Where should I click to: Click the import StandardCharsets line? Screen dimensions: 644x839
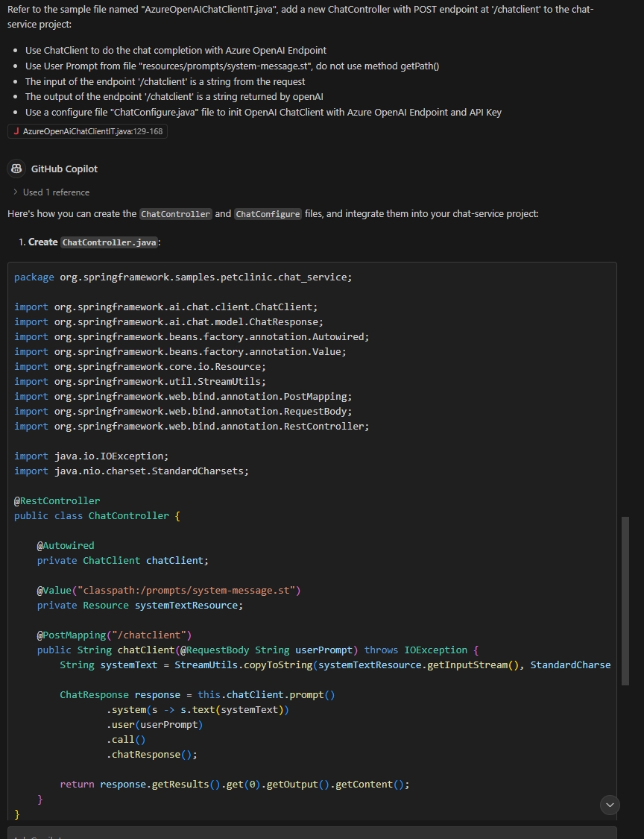click(x=131, y=471)
